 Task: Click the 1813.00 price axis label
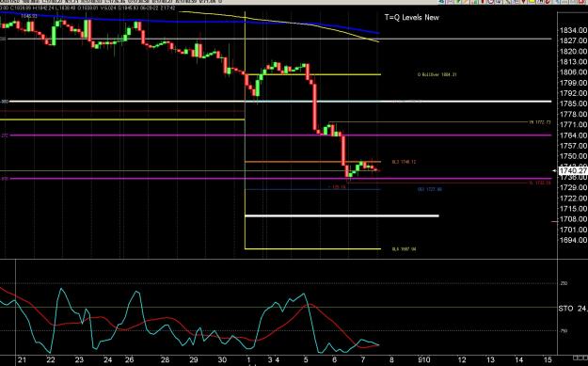pyautogui.click(x=573, y=62)
